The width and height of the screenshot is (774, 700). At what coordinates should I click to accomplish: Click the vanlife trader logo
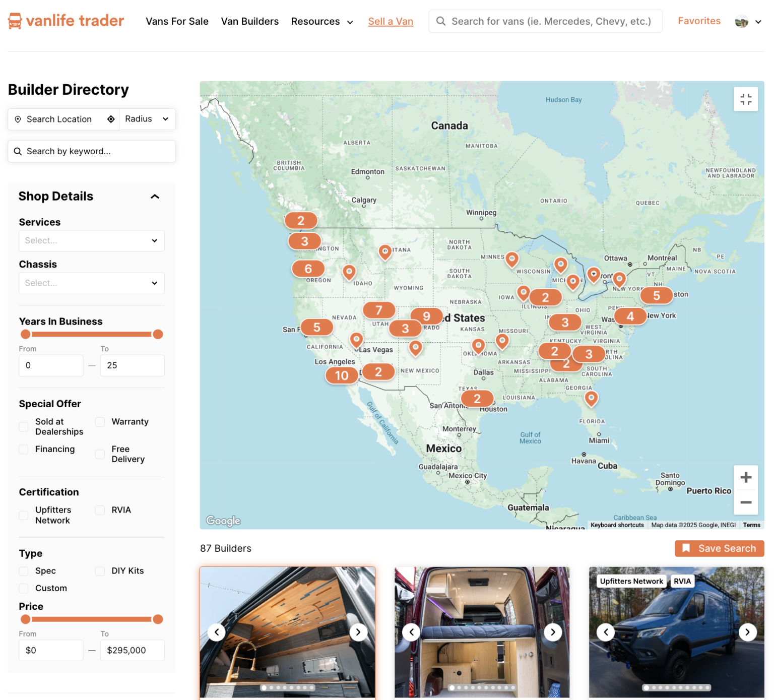(64, 21)
